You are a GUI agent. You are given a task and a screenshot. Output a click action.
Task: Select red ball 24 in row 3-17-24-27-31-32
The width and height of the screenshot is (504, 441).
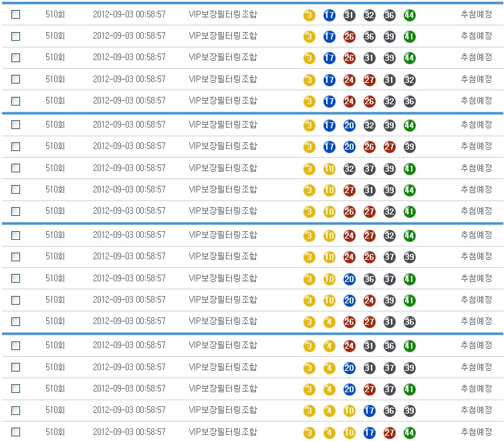(349, 80)
